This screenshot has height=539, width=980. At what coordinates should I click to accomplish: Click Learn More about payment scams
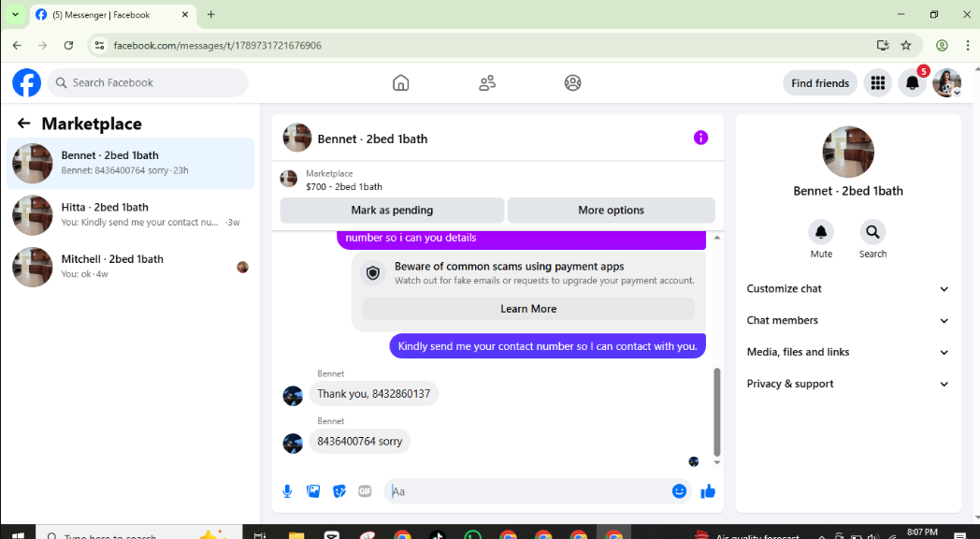pyautogui.click(x=528, y=309)
